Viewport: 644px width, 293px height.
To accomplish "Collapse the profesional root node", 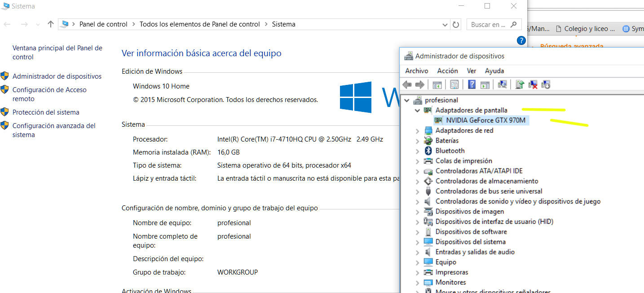I will coord(407,100).
